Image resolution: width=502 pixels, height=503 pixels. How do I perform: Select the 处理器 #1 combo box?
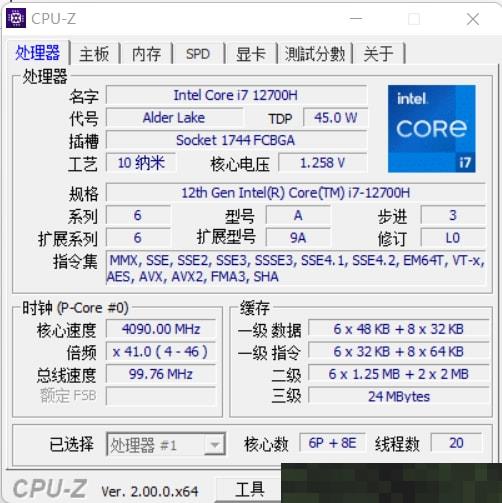click(166, 444)
